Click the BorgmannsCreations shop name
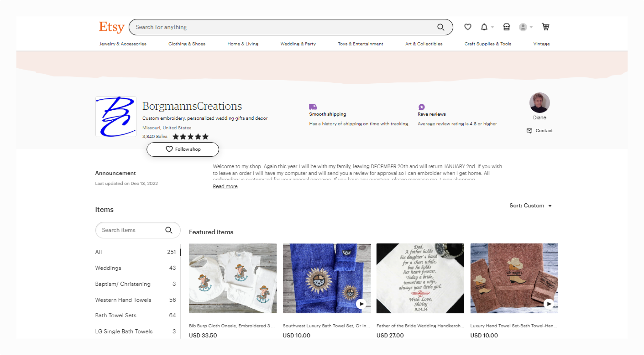 point(192,106)
